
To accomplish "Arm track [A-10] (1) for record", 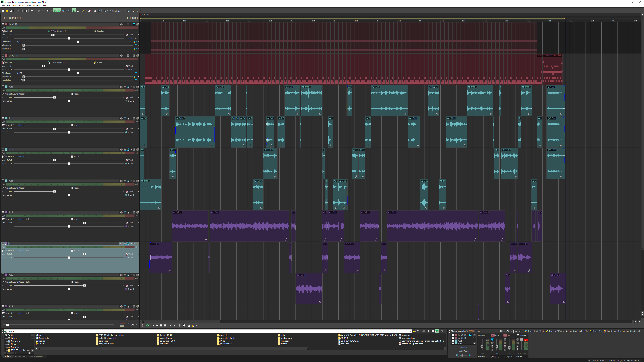I will [x=121, y=55].
